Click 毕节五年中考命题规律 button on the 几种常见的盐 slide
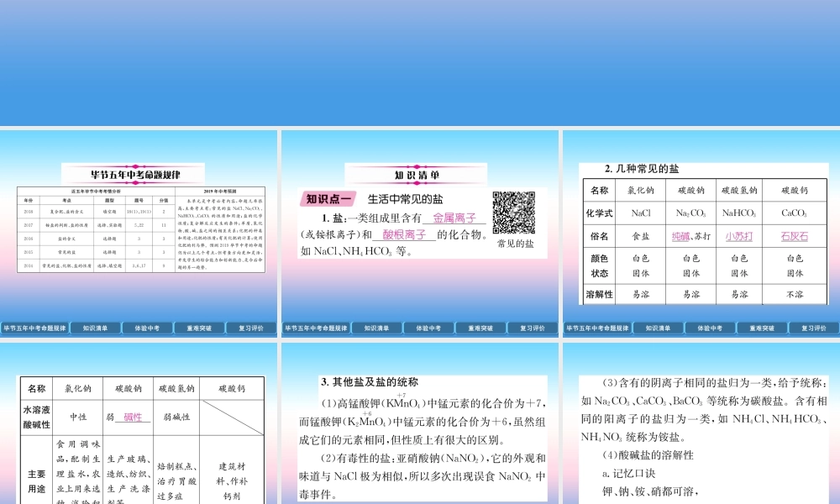The height and width of the screenshot is (504, 840). (597, 328)
